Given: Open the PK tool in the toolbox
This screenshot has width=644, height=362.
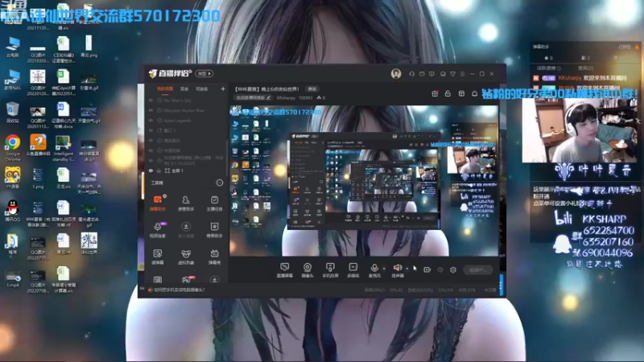Looking at the screenshot, I should tap(186, 280).
